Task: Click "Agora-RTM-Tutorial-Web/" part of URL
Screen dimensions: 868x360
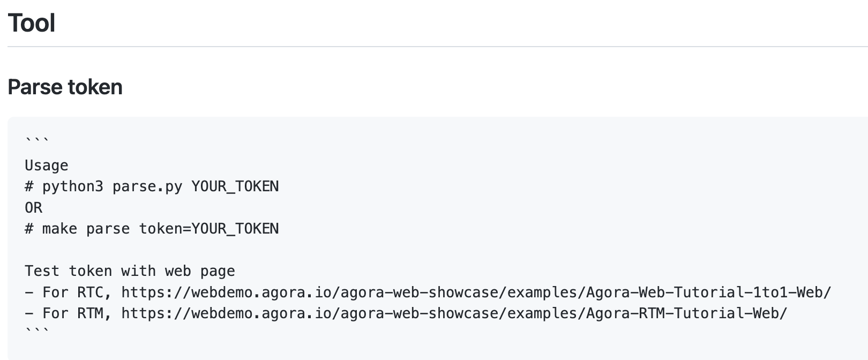Action: pyautogui.click(x=687, y=313)
